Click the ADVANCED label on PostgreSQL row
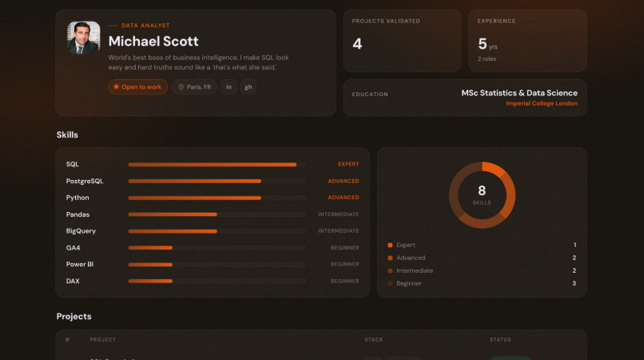The image size is (644, 360). click(x=344, y=181)
